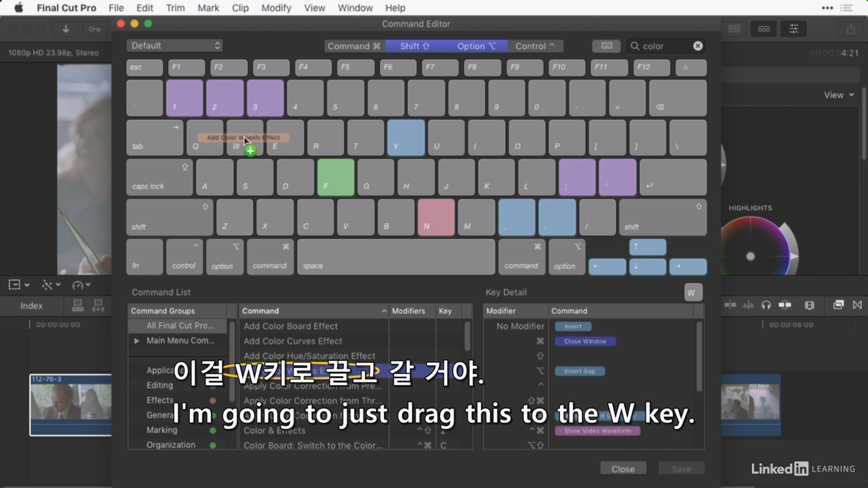Select the down arrow key
Screen dimensions: 868x488
coord(648,266)
